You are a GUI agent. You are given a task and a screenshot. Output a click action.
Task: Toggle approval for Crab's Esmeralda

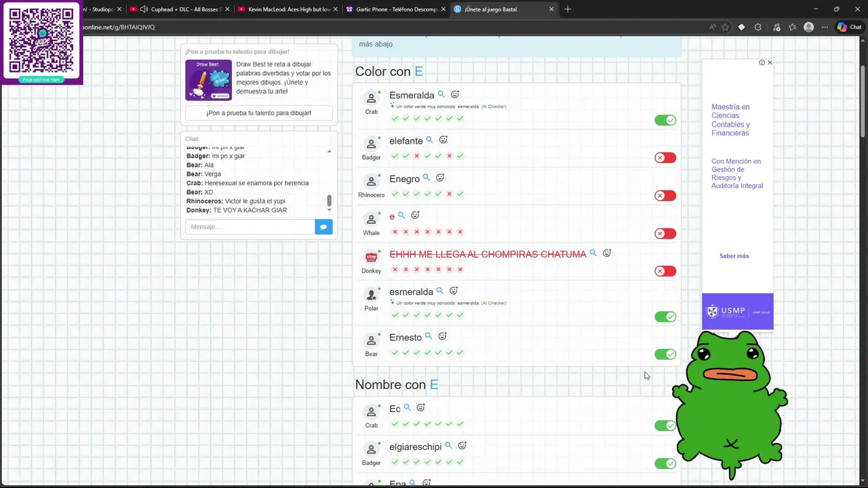pyautogui.click(x=665, y=120)
